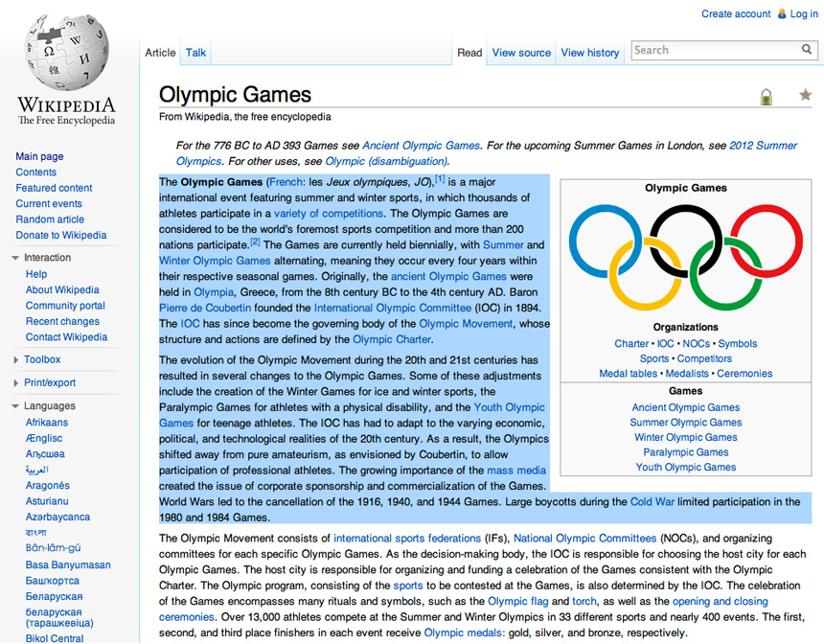The image size is (824, 644).
Task: Click the user icon beside Log in
Action: tap(782, 13)
